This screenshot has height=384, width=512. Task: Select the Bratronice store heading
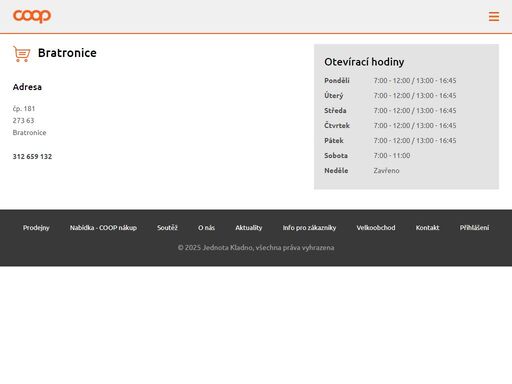pyautogui.click(x=67, y=53)
